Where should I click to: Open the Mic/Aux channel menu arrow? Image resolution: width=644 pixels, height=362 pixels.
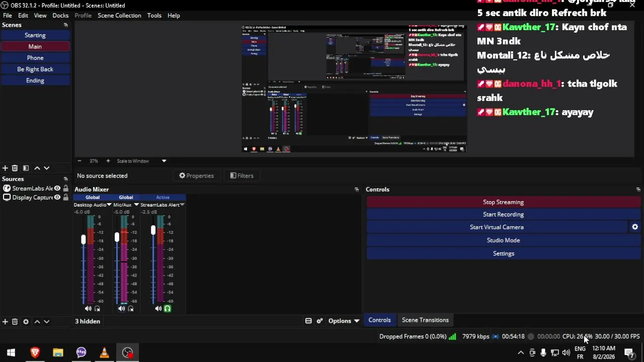136,205
